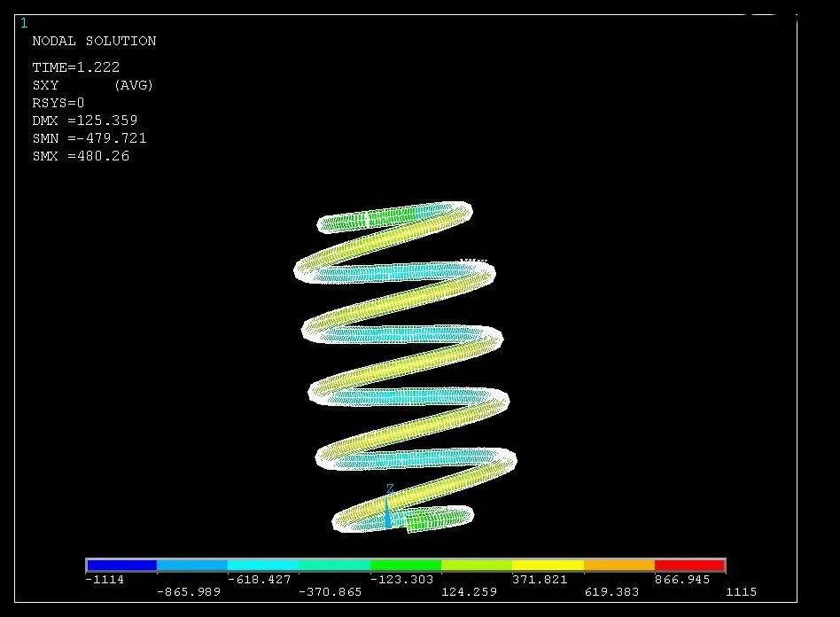The image size is (840, 617).
Task: Select the RSYS=0 text line
Action: pyautogui.click(x=58, y=103)
